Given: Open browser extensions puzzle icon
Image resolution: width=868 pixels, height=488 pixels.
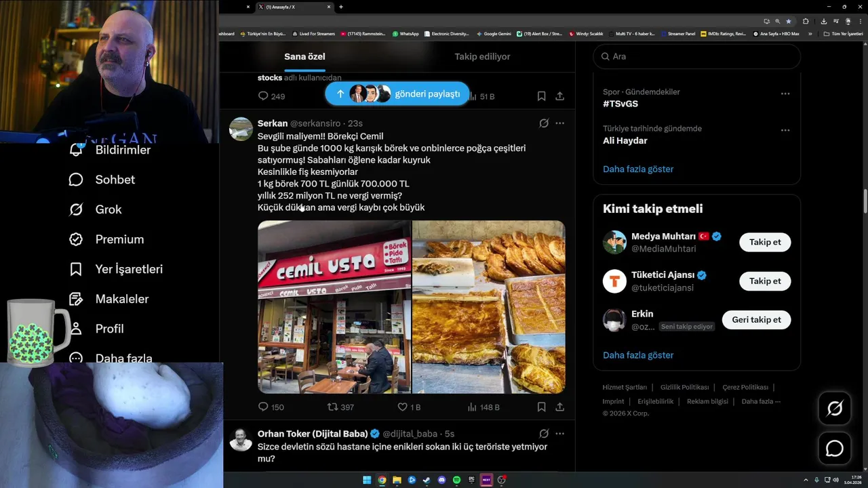Looking at the screenshot, I should pyautogui.click(x=806, y=21).
